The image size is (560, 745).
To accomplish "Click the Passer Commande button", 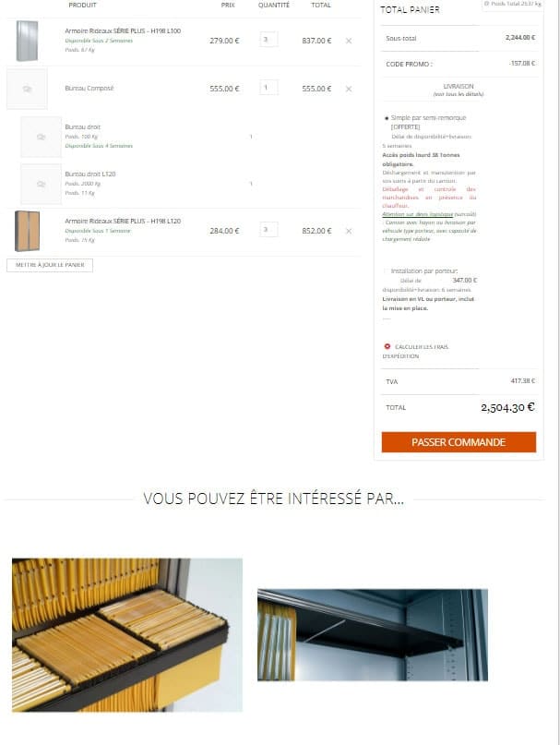I will [459, 442].
